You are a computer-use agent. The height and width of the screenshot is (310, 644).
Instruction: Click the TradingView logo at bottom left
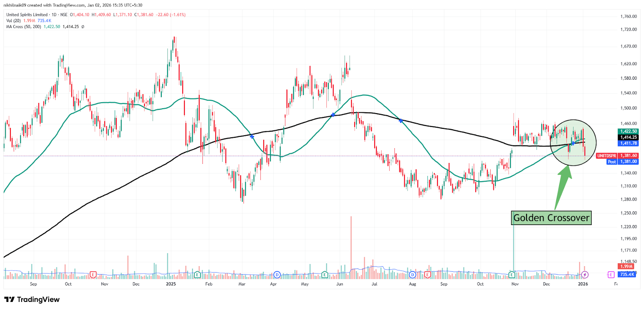32,300
